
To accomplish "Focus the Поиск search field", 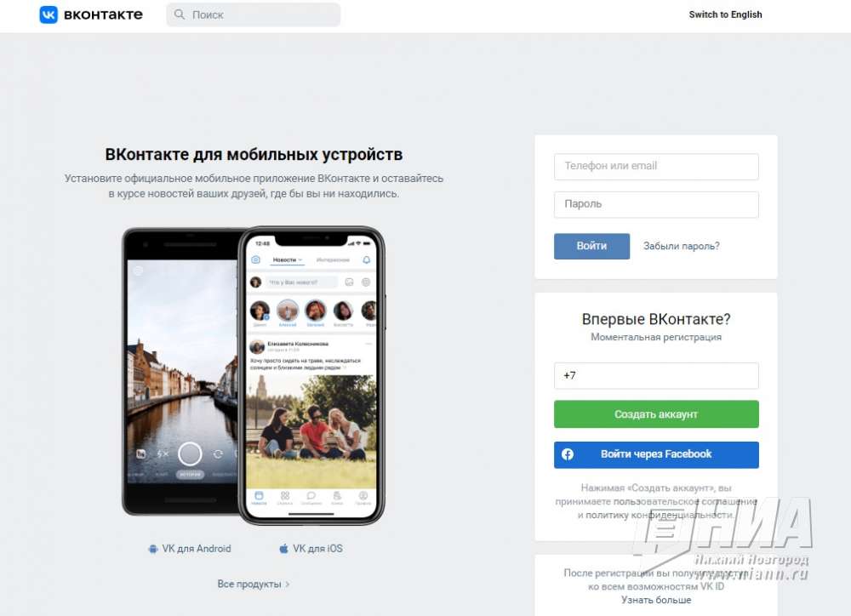I will [x=254, y=14].
